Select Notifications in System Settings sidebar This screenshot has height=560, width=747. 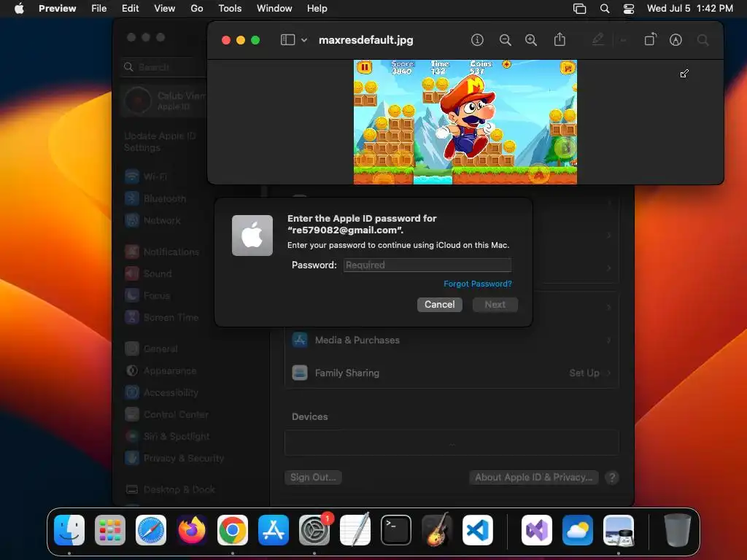coord(171,252)
